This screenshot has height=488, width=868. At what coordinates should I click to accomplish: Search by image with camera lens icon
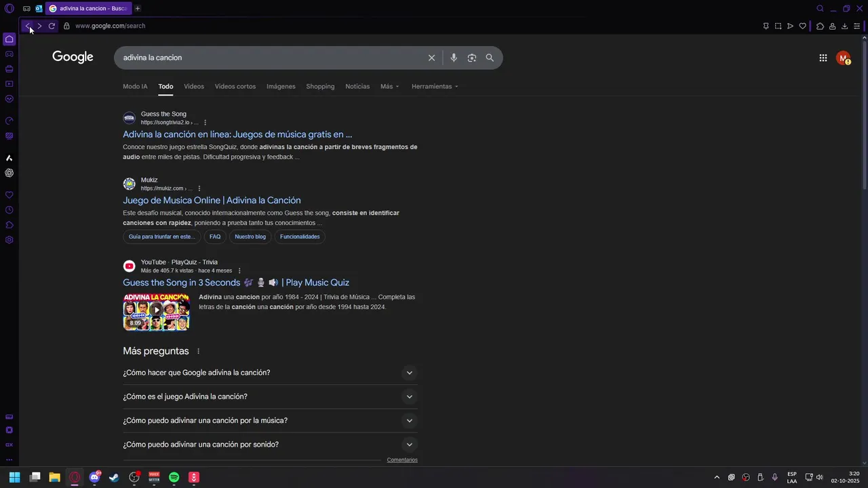pyautogui.click(x=472, y=58)
